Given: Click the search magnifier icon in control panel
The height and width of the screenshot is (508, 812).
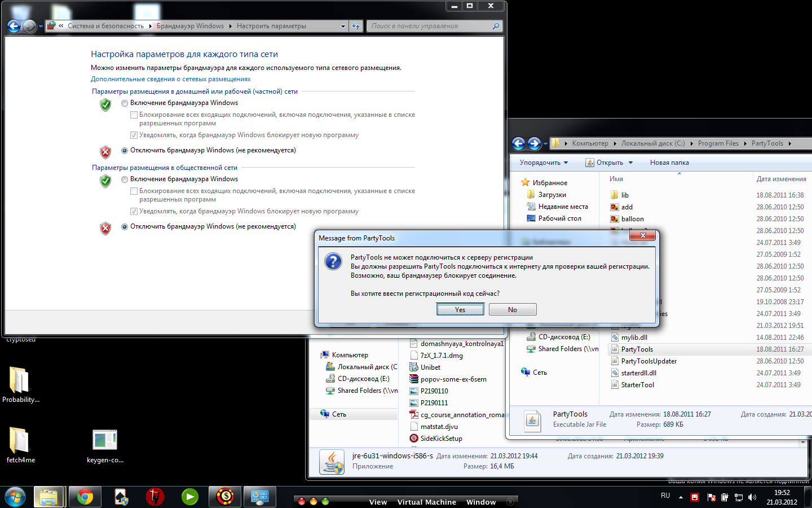Looking at the screenshot, I should pyautogui.click(x=496, y=26).
